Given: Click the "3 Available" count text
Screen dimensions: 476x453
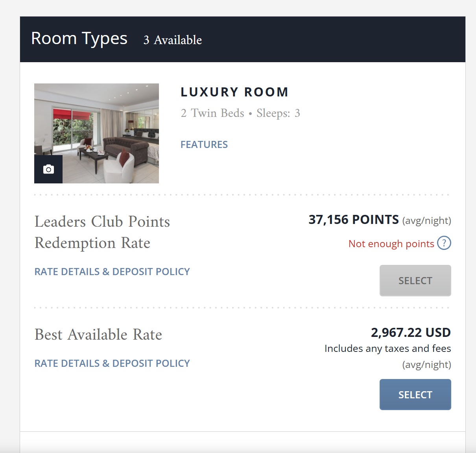Looking at the screenshot, I should coord(172,40).
